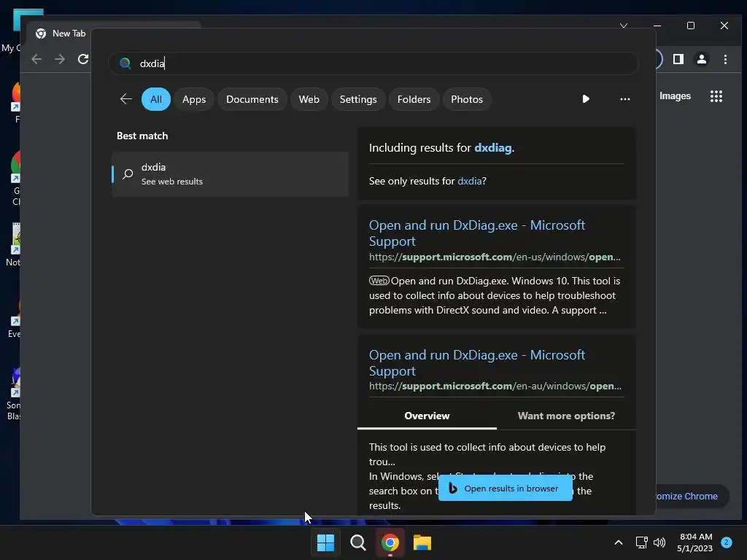Show hidden system tray icons

[619, 542]
